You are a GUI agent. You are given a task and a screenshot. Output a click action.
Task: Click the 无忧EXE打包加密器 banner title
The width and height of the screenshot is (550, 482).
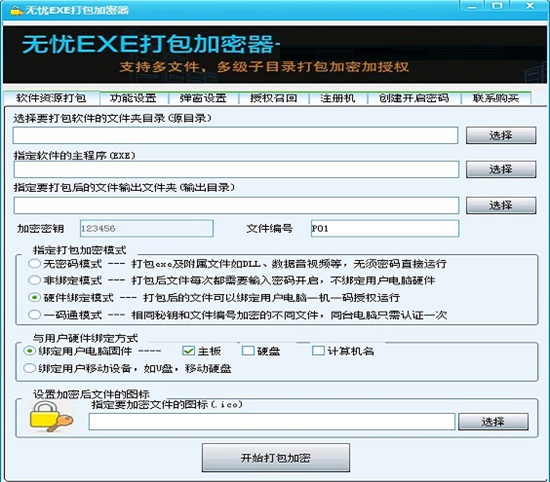pyautogui.click(x=150, y=44)
